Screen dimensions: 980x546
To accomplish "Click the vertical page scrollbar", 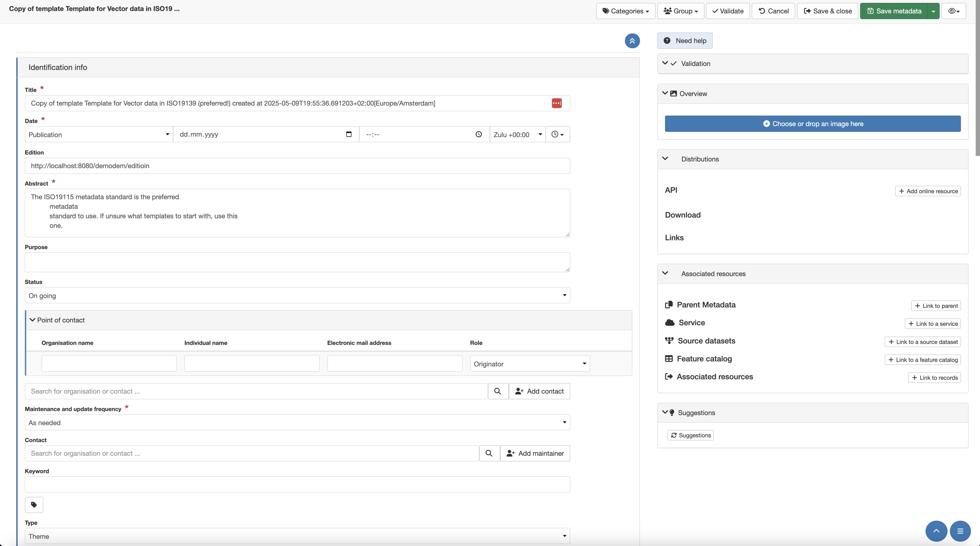I will point(977,78).
